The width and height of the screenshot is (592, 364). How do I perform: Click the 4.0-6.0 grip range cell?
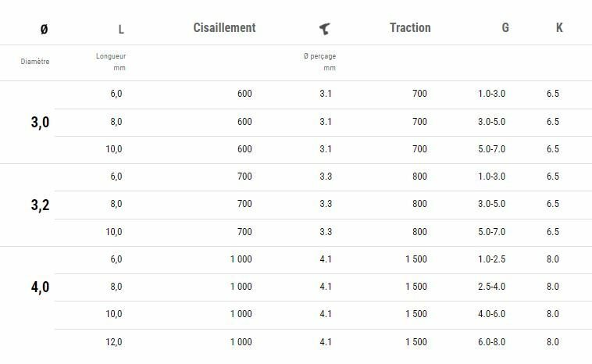491,314
